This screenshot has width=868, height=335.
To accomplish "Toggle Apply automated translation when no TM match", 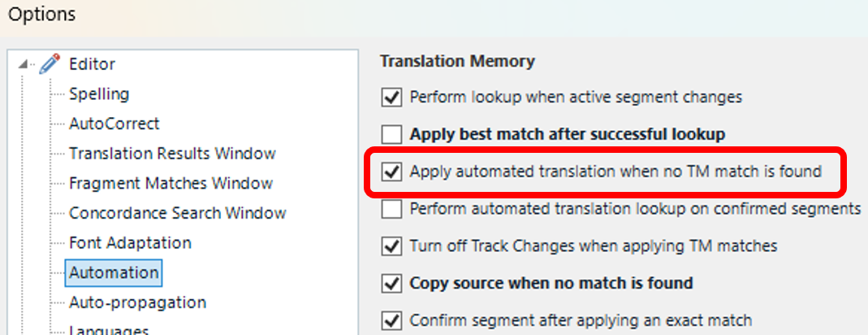I will click(x=392, y=172).
